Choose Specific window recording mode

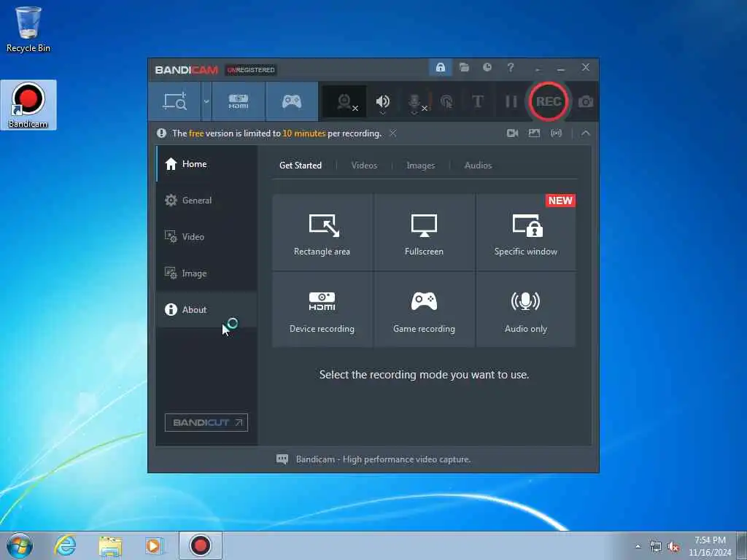[526, 233]
